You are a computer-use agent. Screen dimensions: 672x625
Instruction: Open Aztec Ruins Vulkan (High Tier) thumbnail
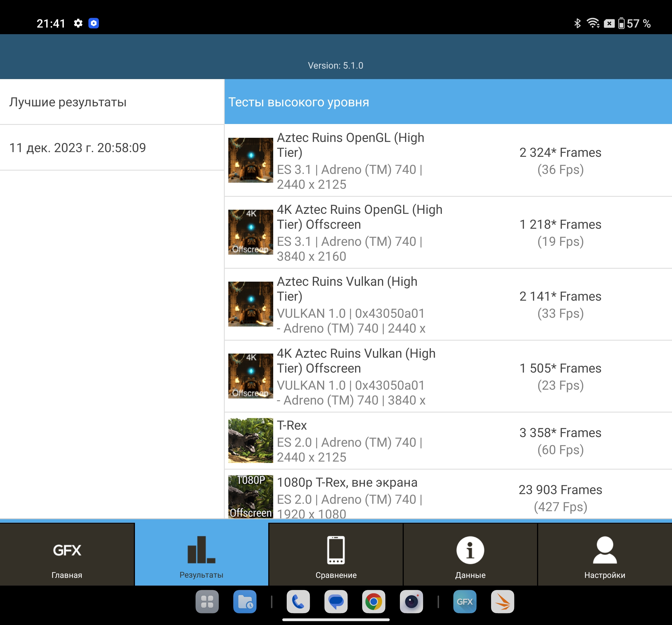(250, 304)
